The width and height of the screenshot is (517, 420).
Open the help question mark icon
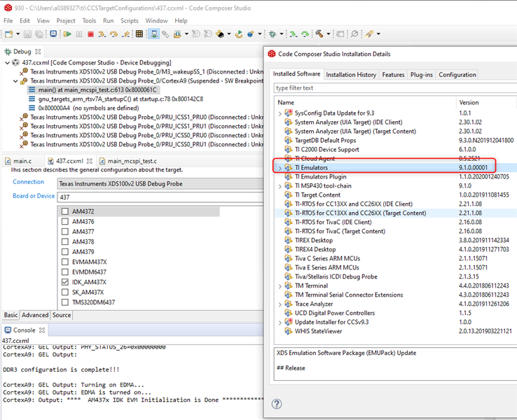click(x=277, y=404)
